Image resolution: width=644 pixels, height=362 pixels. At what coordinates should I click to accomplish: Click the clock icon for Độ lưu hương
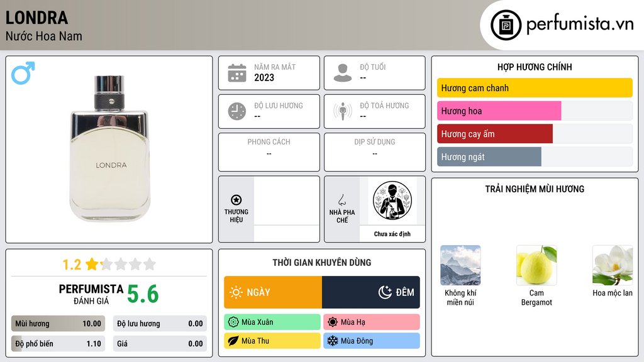[237, 111]
